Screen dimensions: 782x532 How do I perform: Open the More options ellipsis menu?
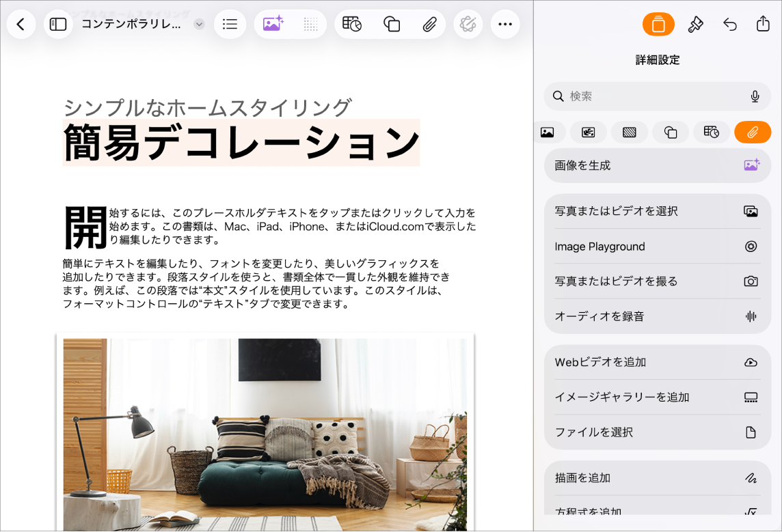pyautogui.click(x=505, y=24)
